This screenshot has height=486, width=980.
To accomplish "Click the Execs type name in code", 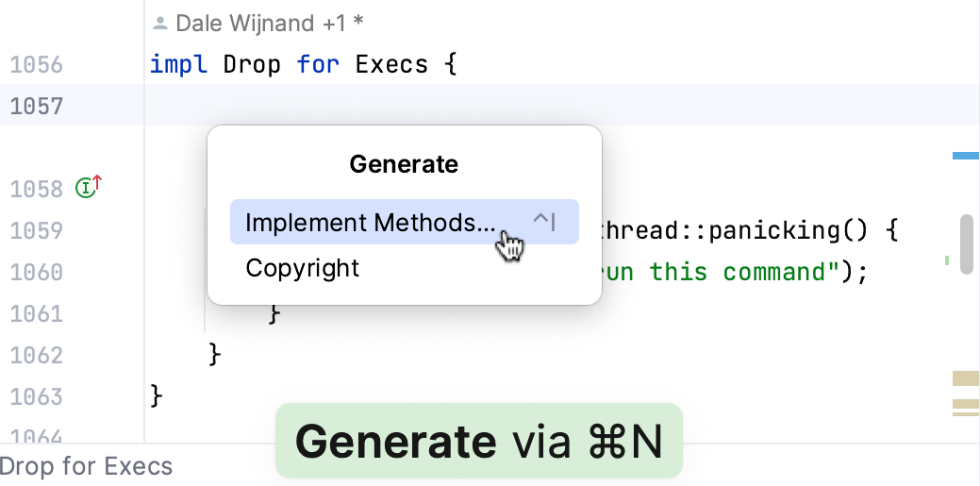I will (391, 65).
